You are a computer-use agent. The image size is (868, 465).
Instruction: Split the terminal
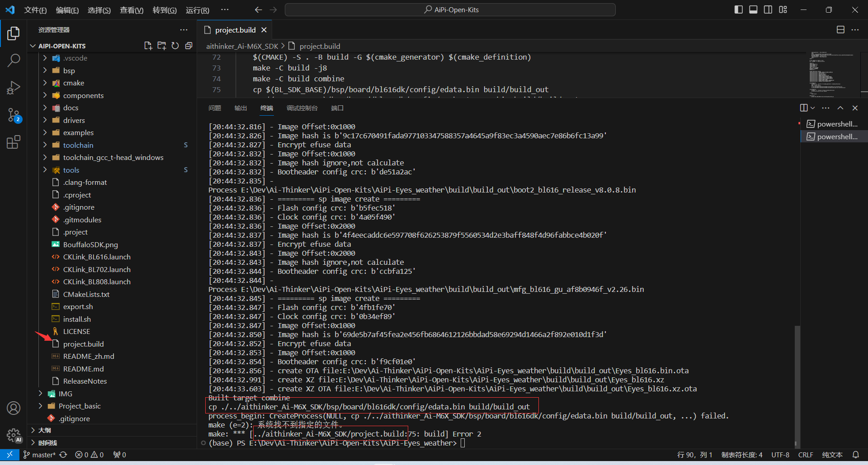804,108
